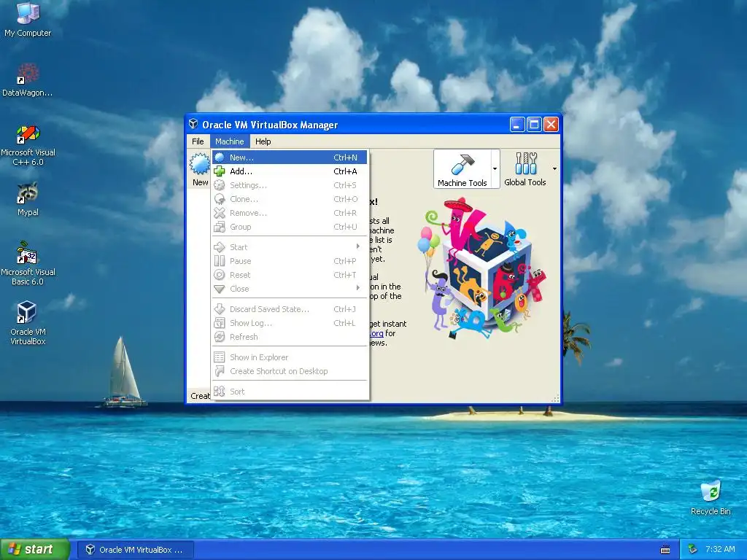
Task: Click the Remove… cross icon
Action: pos(219,213)
